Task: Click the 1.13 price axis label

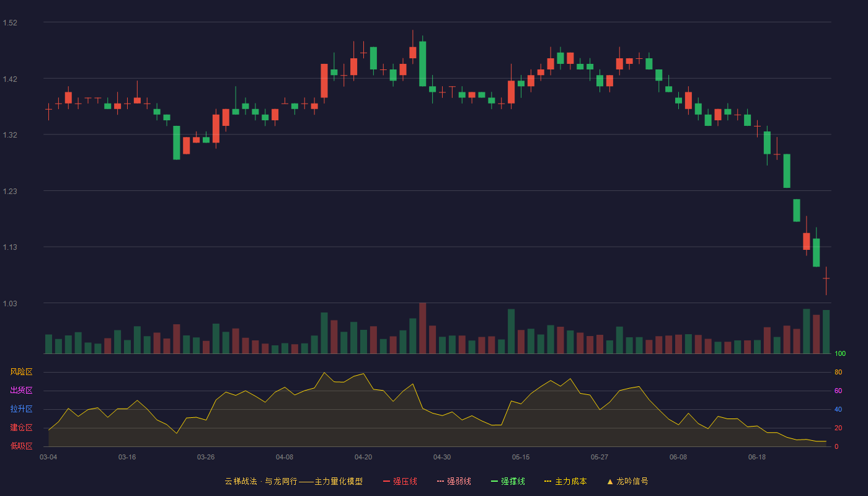Action: (x=10, y=247)
